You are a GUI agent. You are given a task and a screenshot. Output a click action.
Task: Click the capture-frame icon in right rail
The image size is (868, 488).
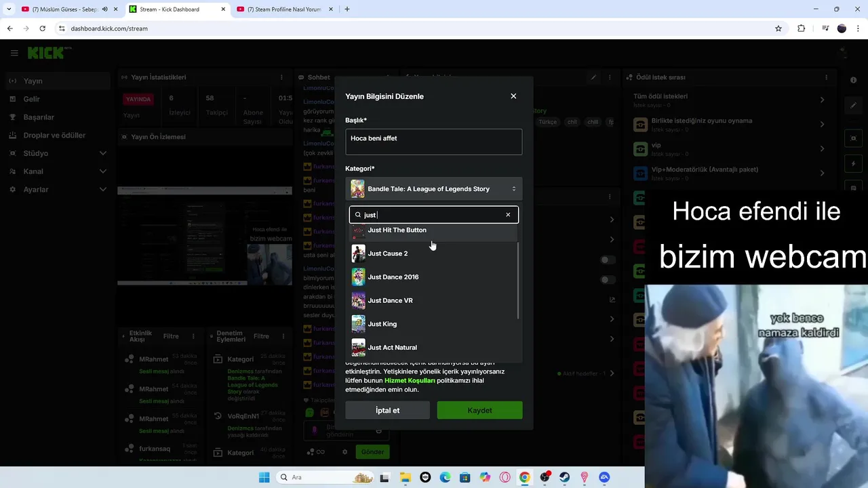coord(854,138)
